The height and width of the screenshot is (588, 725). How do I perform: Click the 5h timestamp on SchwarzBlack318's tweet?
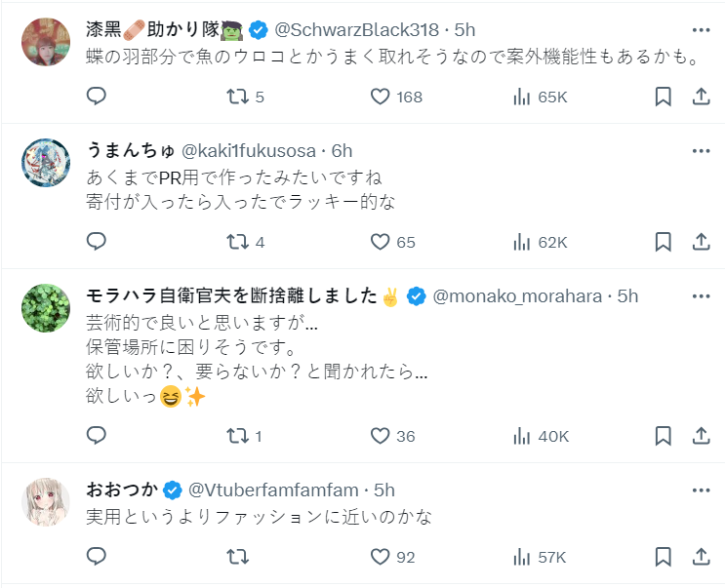(465, 29)
